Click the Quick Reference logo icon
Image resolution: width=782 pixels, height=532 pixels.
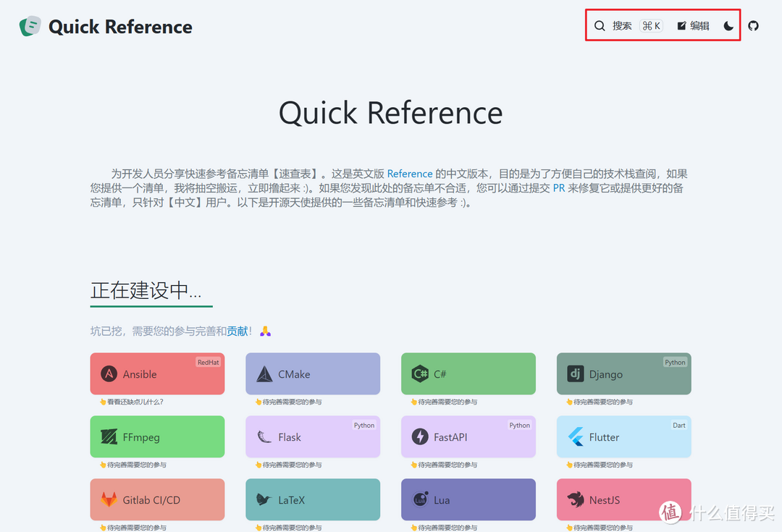[30, 26]
